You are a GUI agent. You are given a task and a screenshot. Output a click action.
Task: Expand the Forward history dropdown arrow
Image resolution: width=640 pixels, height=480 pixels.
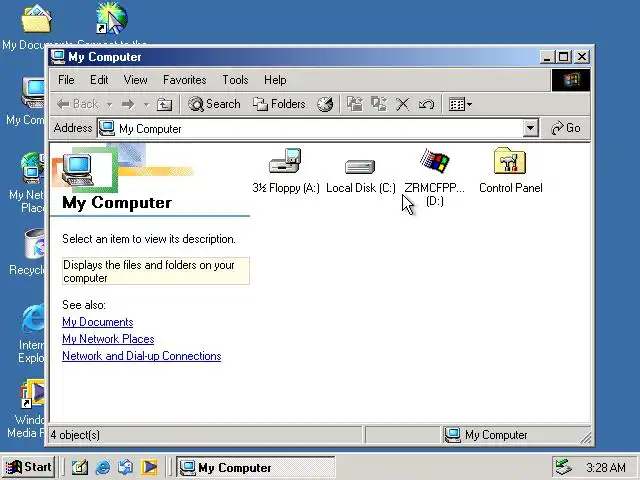coord(146,105)
